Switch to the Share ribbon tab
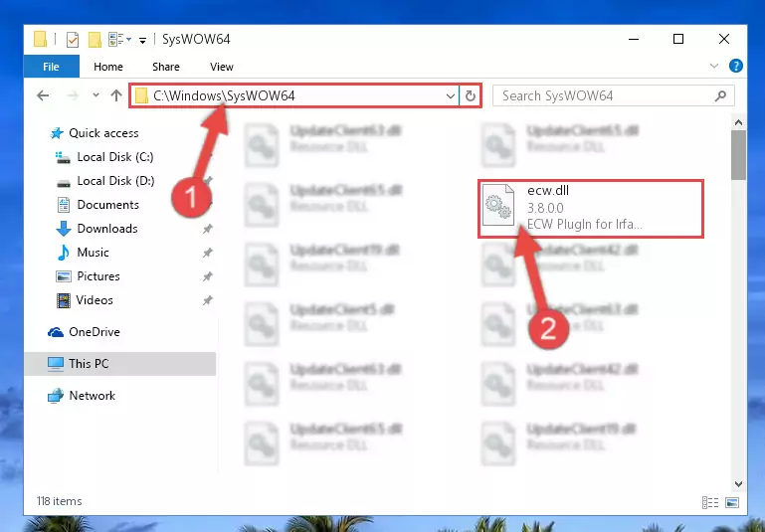 [x=166, y=67]
